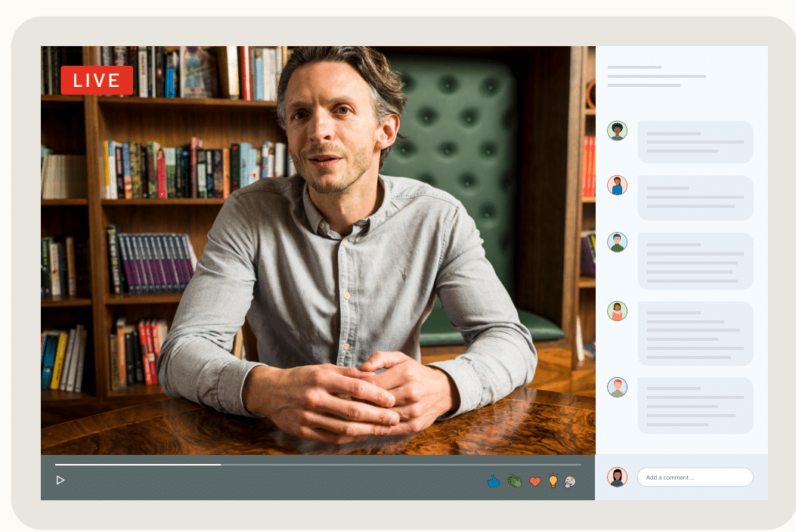Click the play button in the video bar
The height and width of the screenshot is (532, 796).
point(60,480)
